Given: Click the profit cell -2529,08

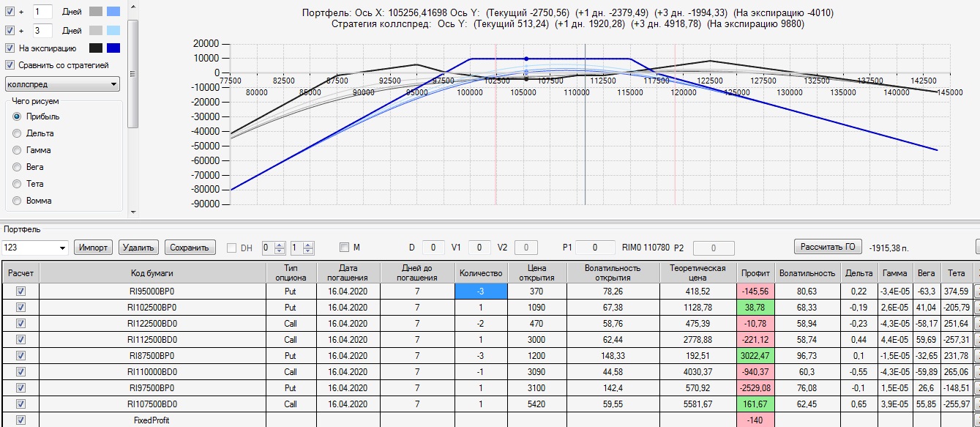Looking at the screenshot, I should point(755,387).
